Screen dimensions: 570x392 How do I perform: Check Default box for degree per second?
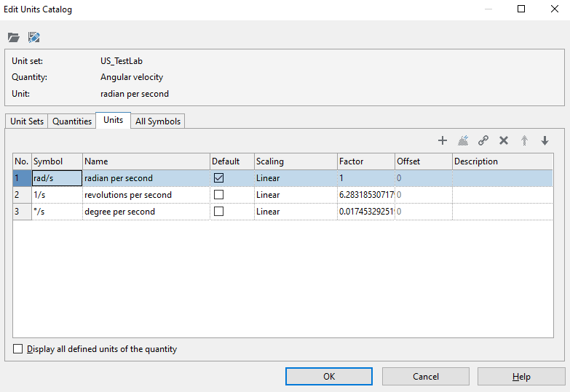coord(218,212)
